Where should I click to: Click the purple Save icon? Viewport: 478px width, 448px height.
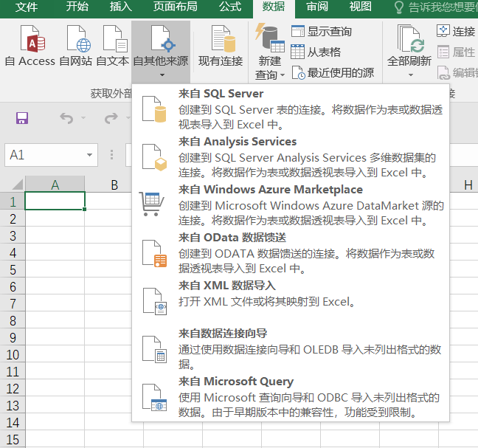pyautogui.click(x=22, y=118)
